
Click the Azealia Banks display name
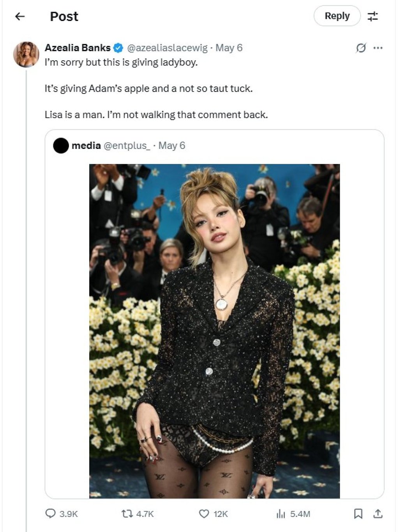78,48
